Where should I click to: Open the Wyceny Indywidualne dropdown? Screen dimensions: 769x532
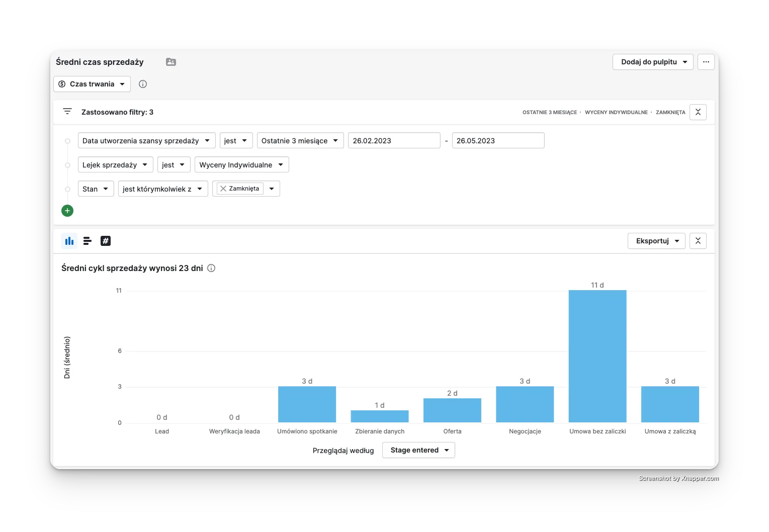242,164
